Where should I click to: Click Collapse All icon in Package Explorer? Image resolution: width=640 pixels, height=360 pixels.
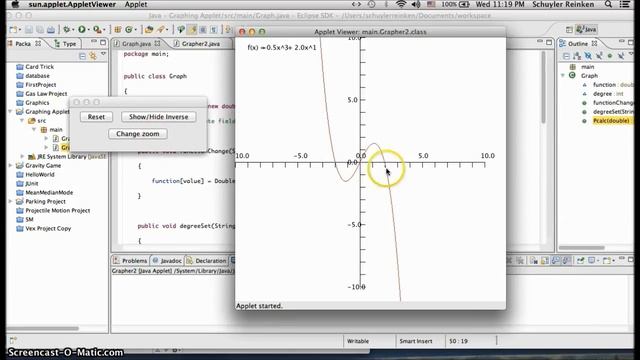[82, 56]
